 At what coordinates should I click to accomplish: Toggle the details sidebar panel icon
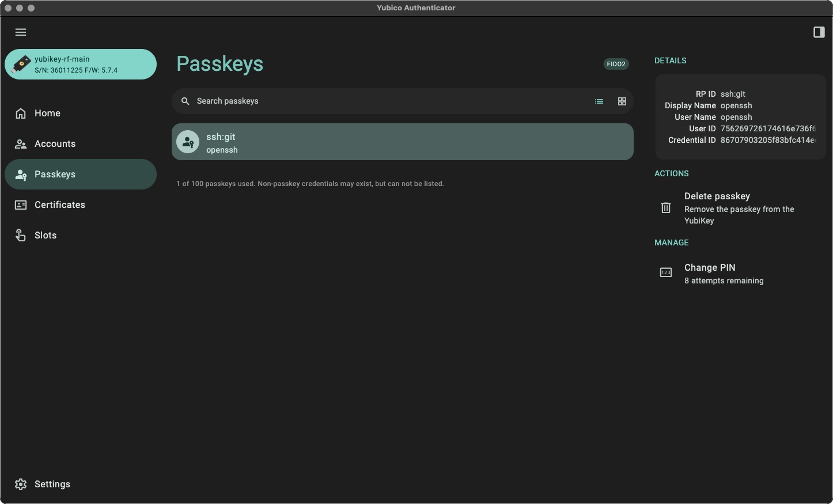(819, 32)
